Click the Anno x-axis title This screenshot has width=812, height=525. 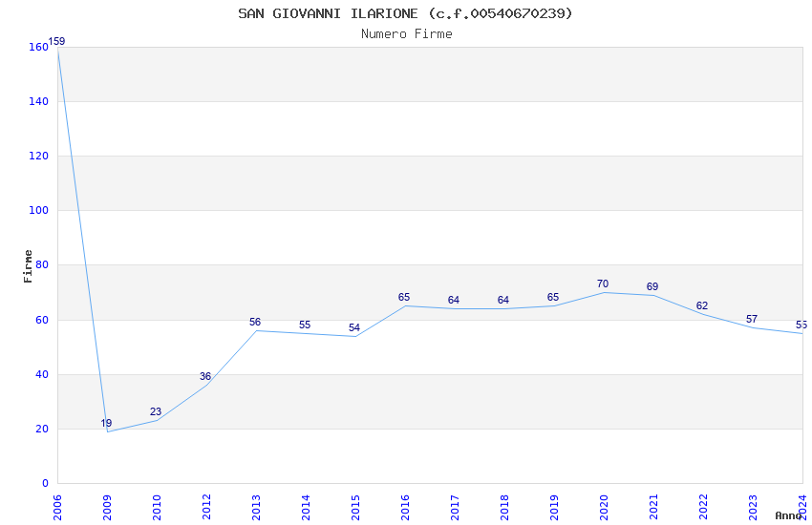click(788, 515)
